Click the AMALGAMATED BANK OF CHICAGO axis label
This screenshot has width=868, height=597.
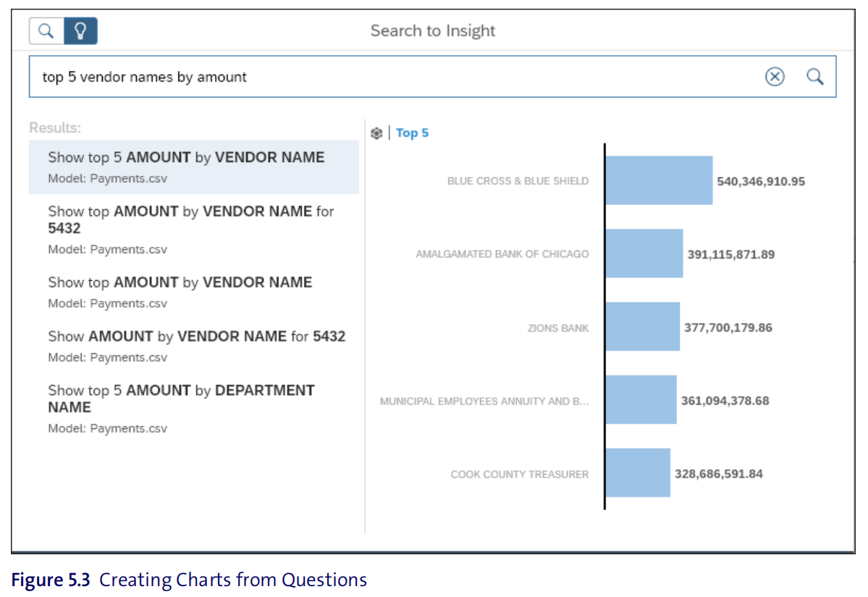click(502, 254)
